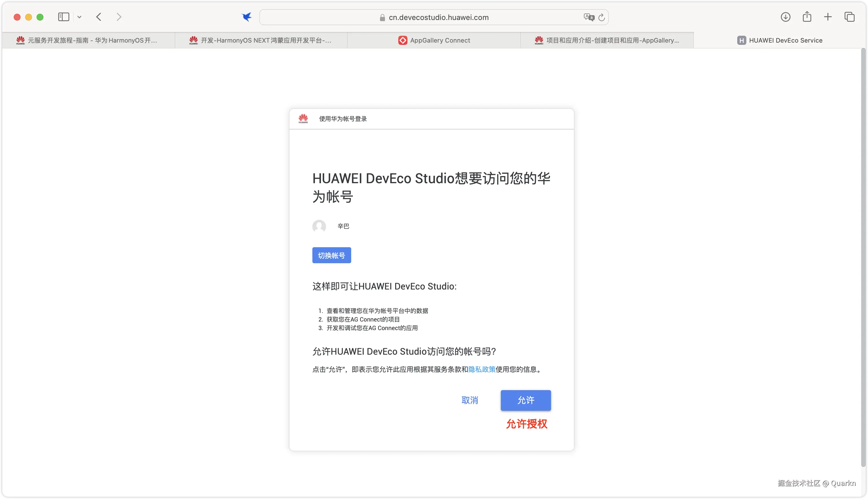Switch to the 元服务开发旅程 tab
Screen dimensions: 868x499
click(x=88, y=41)
